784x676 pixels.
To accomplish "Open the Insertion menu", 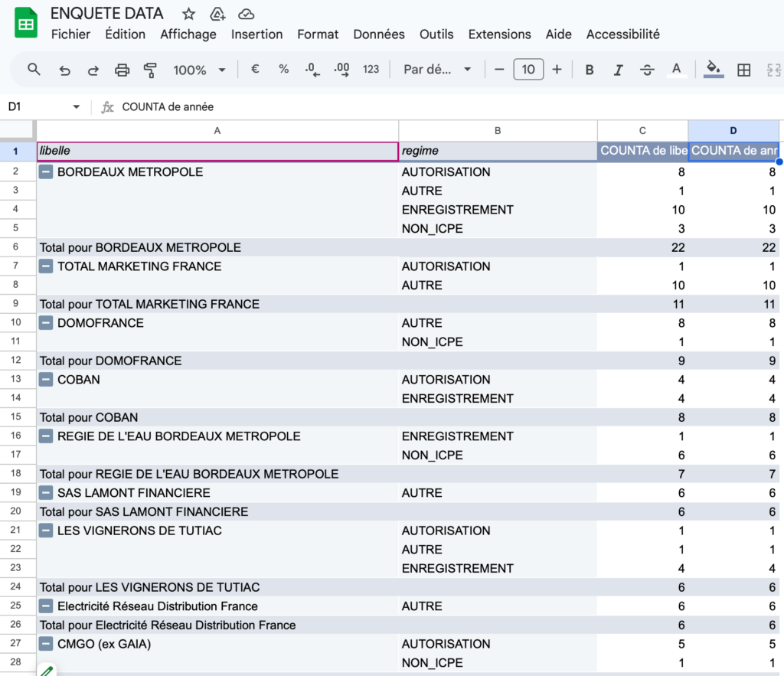I will [256, 34].
